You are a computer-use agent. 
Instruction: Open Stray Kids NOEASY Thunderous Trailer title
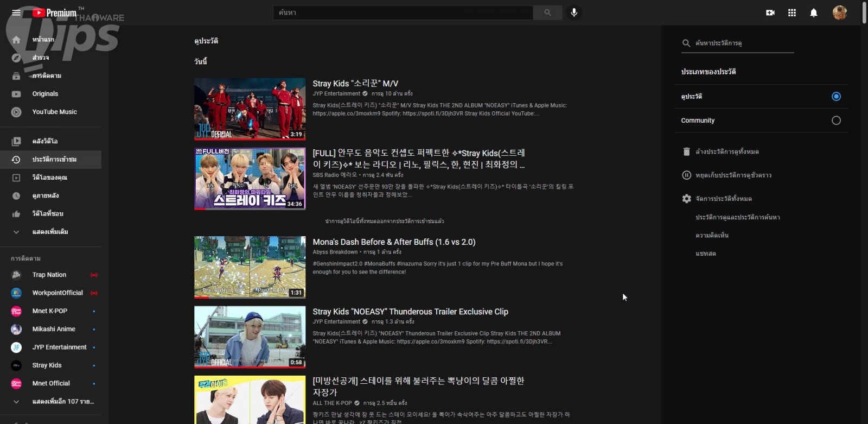coord(410,312)
